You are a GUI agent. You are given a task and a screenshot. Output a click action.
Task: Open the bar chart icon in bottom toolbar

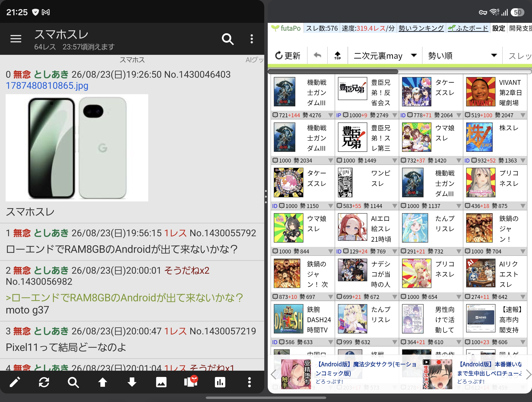220,382
